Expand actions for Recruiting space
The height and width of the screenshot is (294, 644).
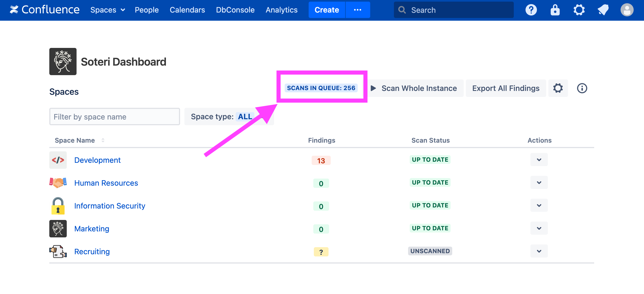(539, 251)
